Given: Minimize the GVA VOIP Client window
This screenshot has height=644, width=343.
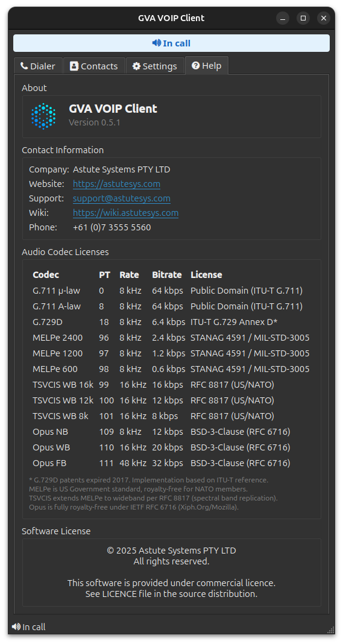Looking at the screenshot, I should pyautogui.click(x=283, y=18).
